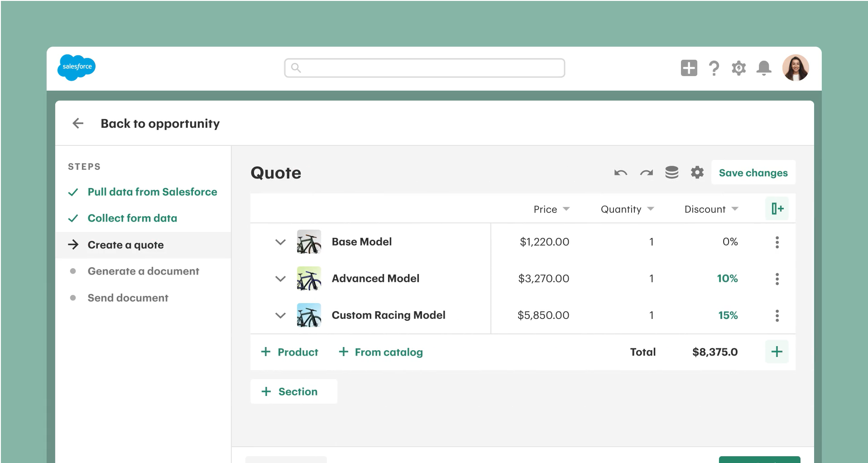868x463 pixels.
Task: Click Custom Racing Model discount 15%
Action: tap(728, 315)
